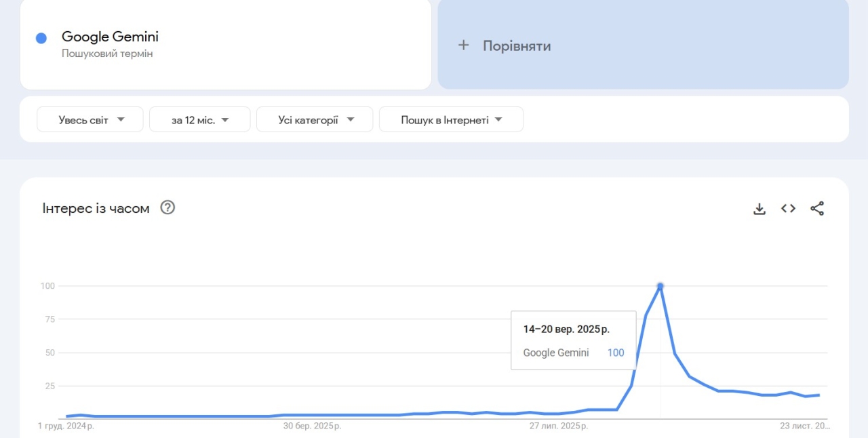868x438 pixels.
Task: Click the value '100' inside the tooltip
Action: (615, 353)
